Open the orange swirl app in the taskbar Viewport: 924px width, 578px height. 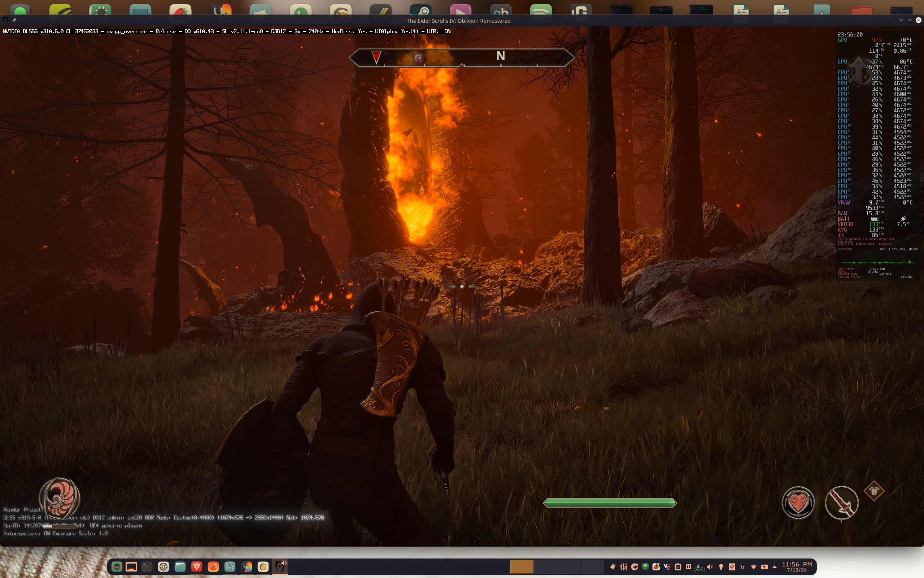pyautogui.click(x=263, y=566)
